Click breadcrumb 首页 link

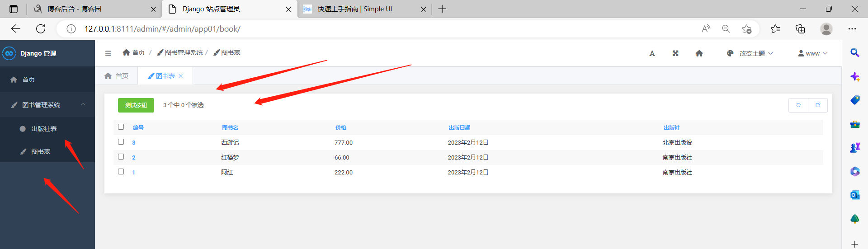[134, 53]
